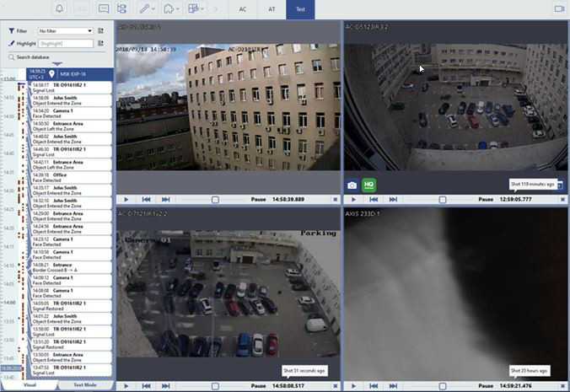Click the Search database magnifier icon
The height and width of the screenshot is (392, 570).
[x=11, y=56]
